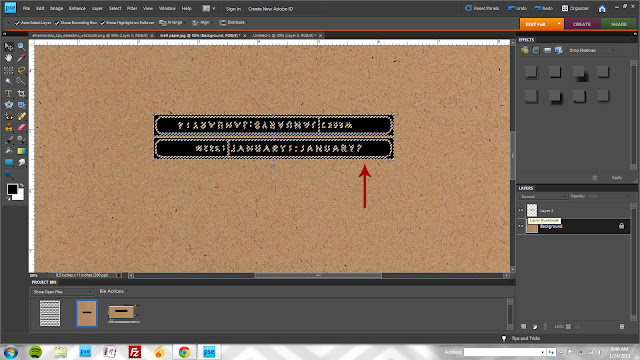Image resolution: width=640 pixels, height=360 pixels.
Task: Open the Enhance menu
Action: tap(77, 8)
